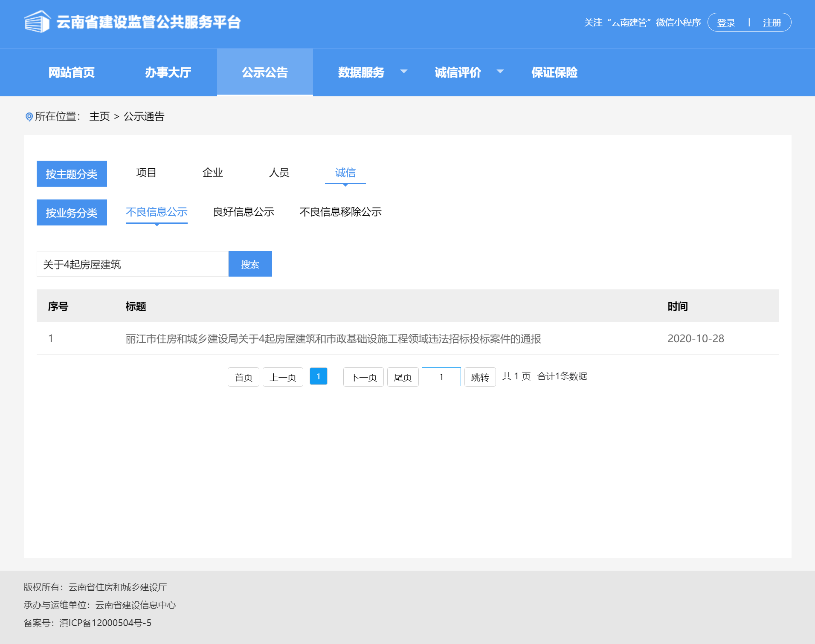Switch to the 项目 topic tab
815x644 pixels.
(x=146, y=173)
